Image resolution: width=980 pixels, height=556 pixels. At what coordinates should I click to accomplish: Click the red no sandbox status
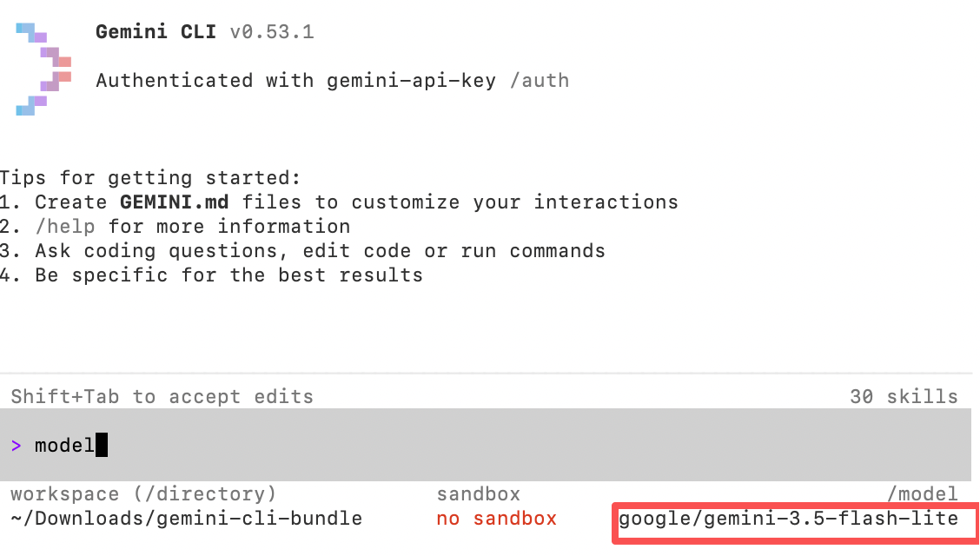497,519
